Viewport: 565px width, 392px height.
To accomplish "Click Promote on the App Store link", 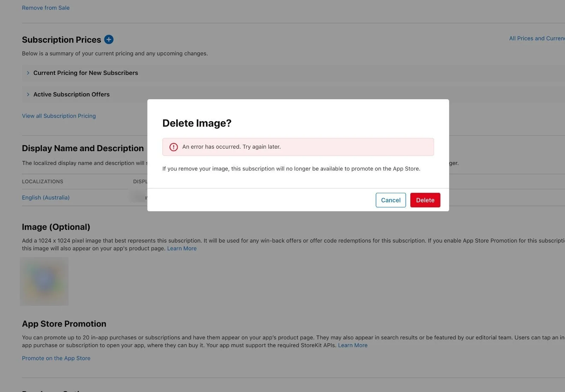I will coord(56,358).
